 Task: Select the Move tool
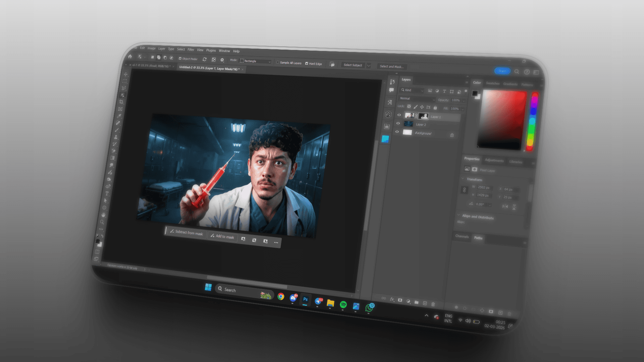(x=126, y=74)
